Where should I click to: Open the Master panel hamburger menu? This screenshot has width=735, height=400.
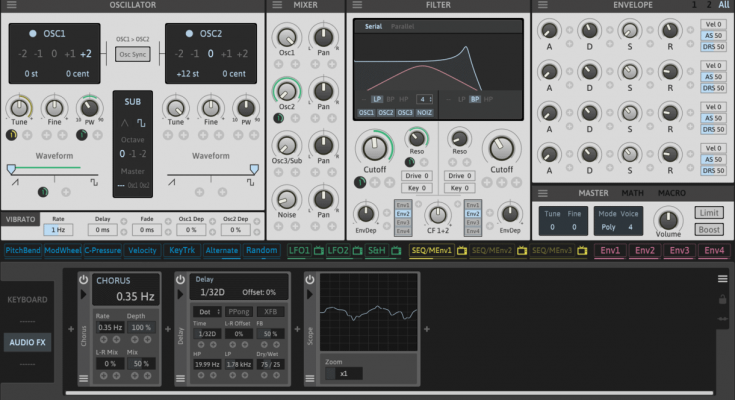[543, 193]
